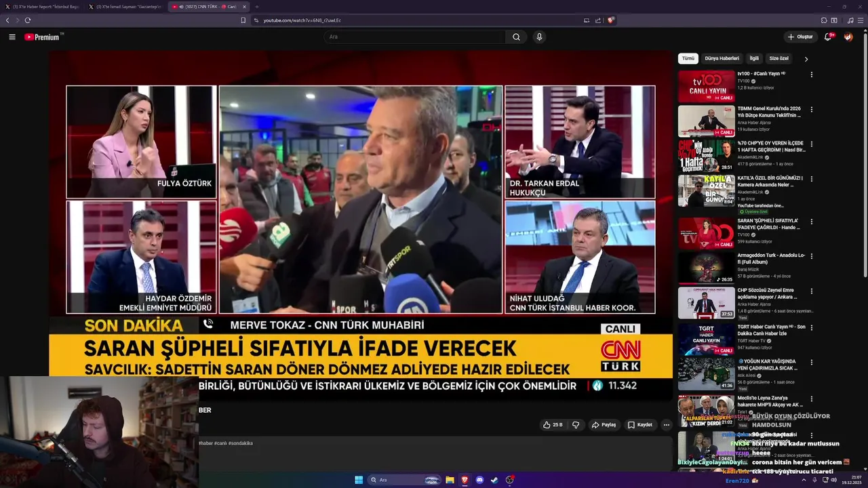Open Steam from the taskbar

click(x=494, y=480)
